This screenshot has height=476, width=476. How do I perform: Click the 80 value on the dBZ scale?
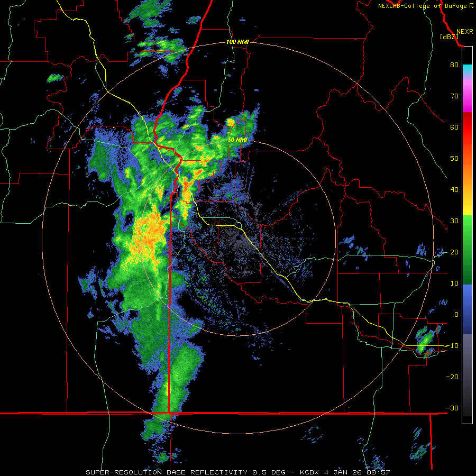pyautogui.click(x=454, y=65)
